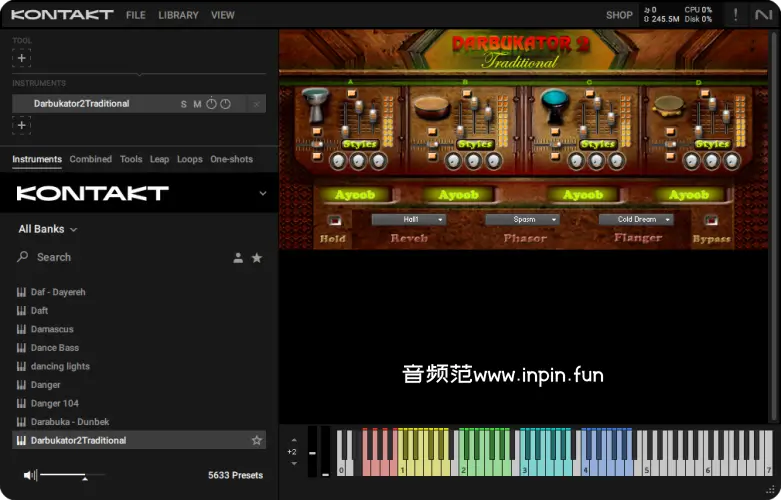The height and width of the screenshot is (500, 781).
Task: Click the middle knob in section B
Action: pyautogui.click(x=473, y=160)
